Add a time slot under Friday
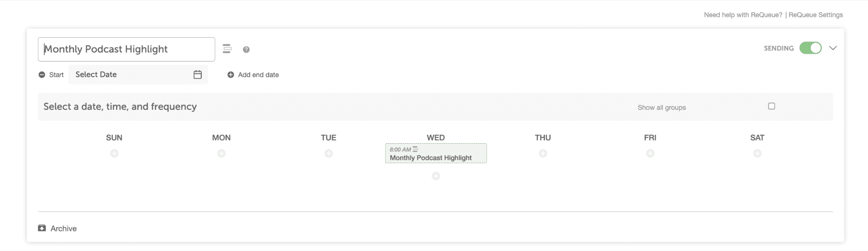 point(650,153)
